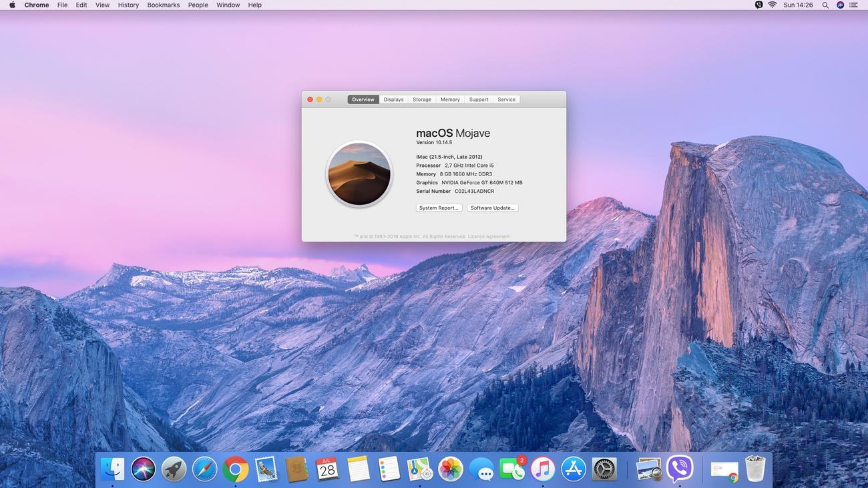Open the People menu
This screenshot has width=868, height=488.
pyautogui.click(x=198, y=5)
